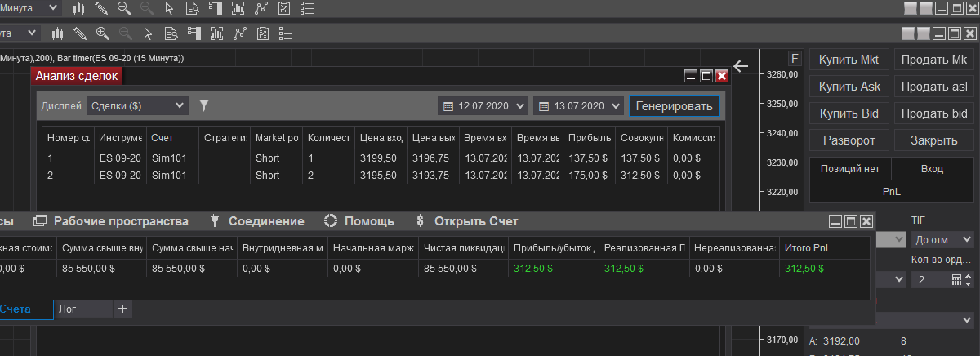Open Indicators line icon in second toolbar
Image resolution: width=980 pixels, height=356 pixels.
click(x=240, y=33)
